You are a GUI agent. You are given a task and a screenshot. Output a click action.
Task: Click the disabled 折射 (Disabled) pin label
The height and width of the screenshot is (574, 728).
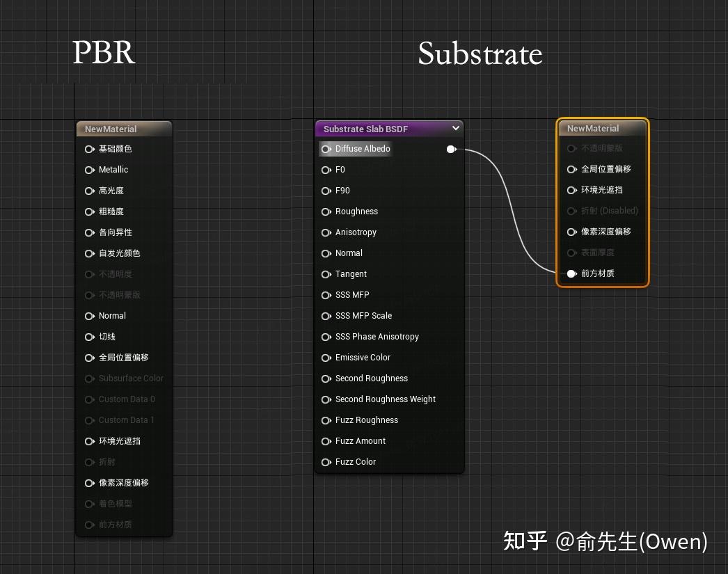tap(609, 211)
